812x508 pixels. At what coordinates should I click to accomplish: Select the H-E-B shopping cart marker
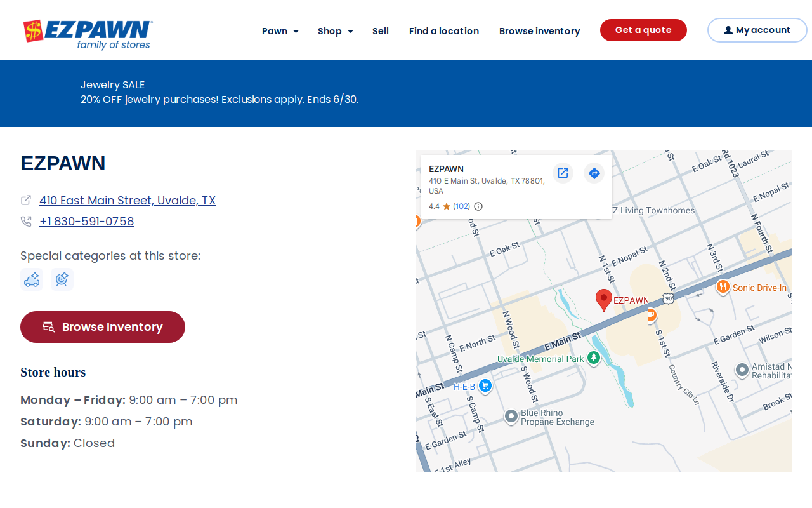coord(485,386)
